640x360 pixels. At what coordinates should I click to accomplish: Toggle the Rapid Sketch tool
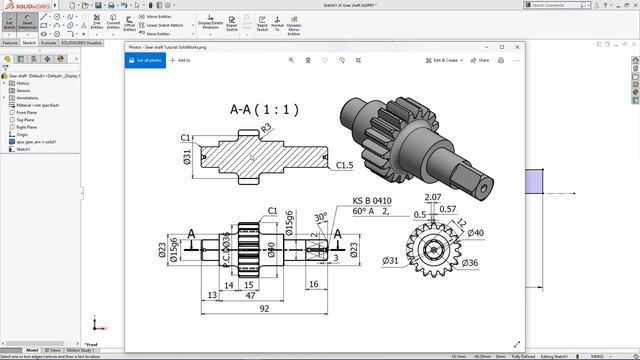pos(262,24)
